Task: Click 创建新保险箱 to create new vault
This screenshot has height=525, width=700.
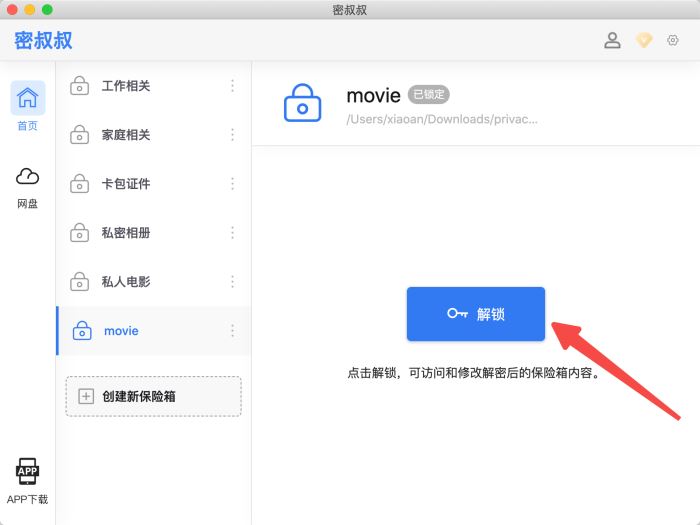Action: tap(154, 396)
